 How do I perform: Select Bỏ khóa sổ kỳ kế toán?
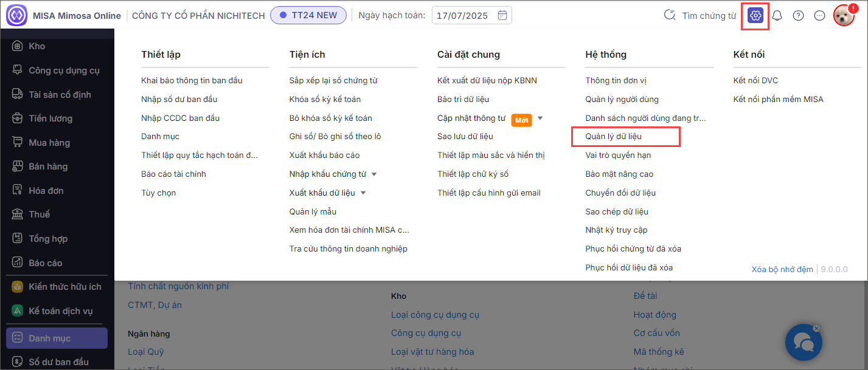point(331,118)
